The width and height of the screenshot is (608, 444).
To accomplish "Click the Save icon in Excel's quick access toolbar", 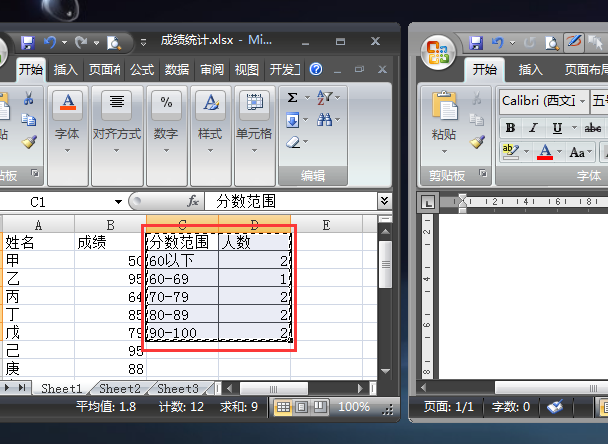I will (28, 42).
